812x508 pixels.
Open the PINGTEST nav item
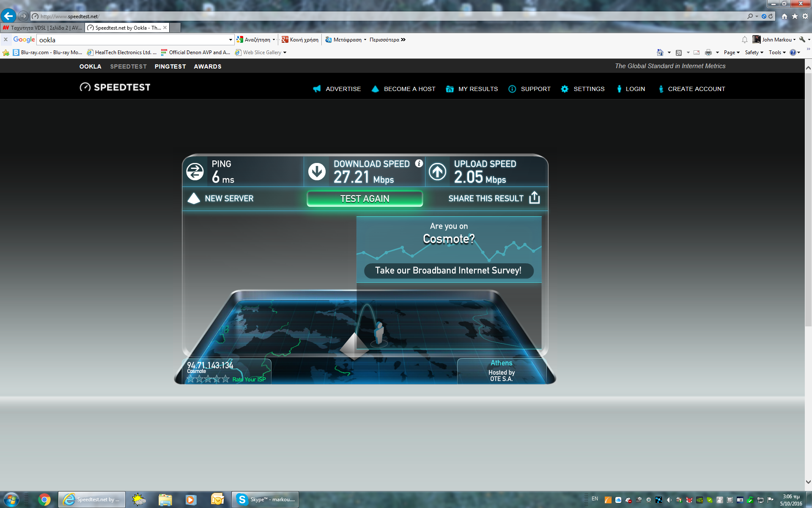pos(170,66)
